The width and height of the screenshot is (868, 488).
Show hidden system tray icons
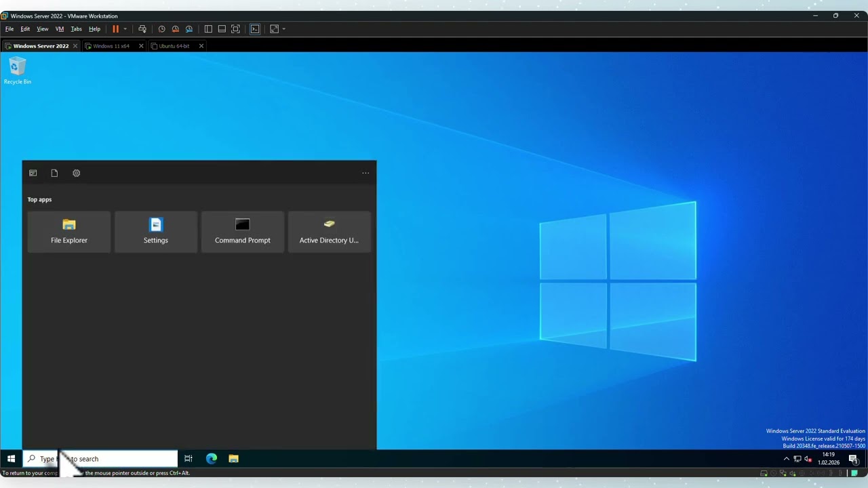pos(787,459)
